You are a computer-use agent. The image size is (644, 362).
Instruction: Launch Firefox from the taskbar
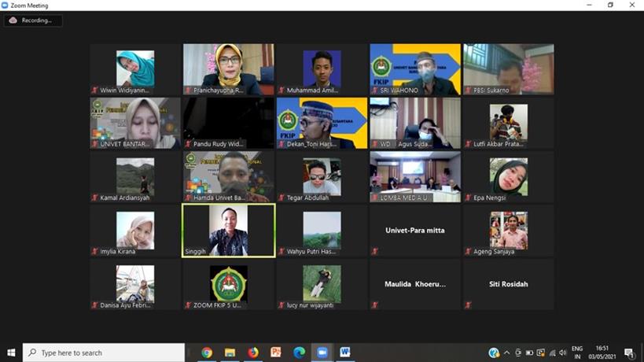coord(253,353)
